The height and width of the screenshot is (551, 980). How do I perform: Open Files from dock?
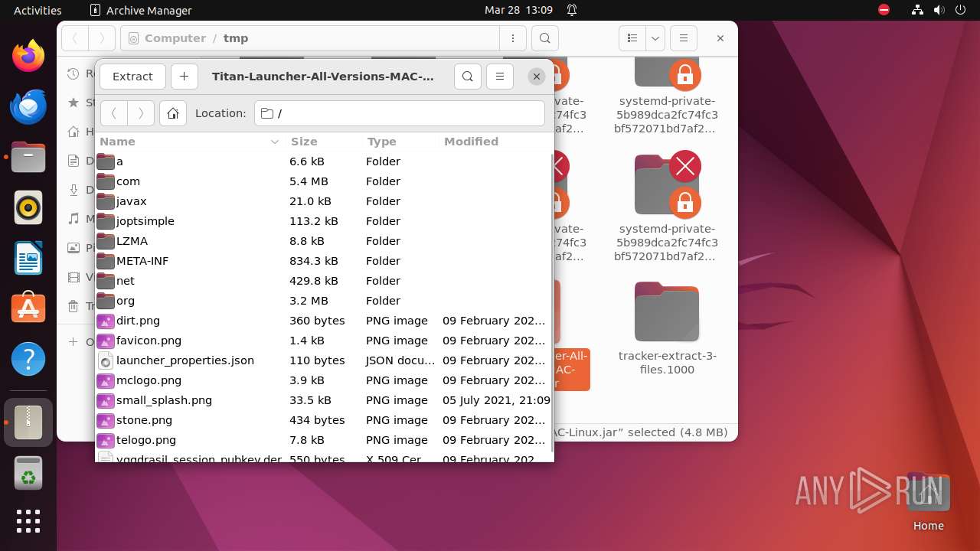click(28, 157)
